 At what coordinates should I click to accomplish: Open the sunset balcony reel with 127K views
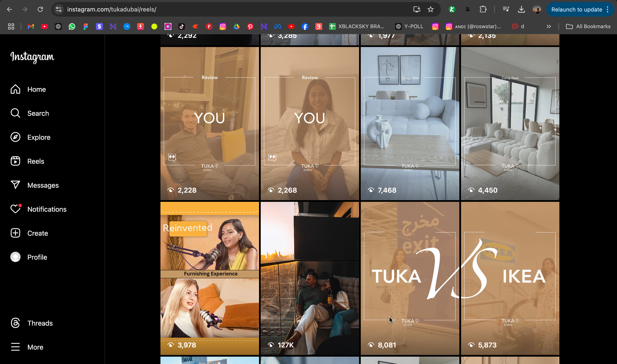[x=310, y=278]
